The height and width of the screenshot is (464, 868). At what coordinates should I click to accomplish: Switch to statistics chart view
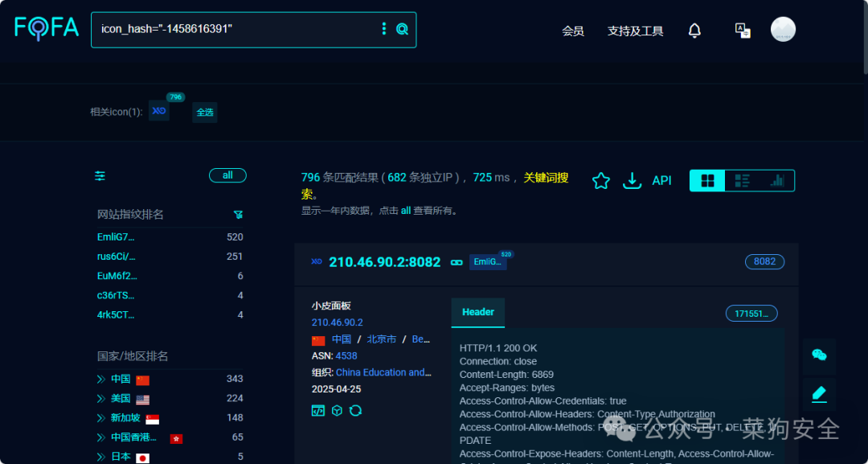tap(776, 180)
